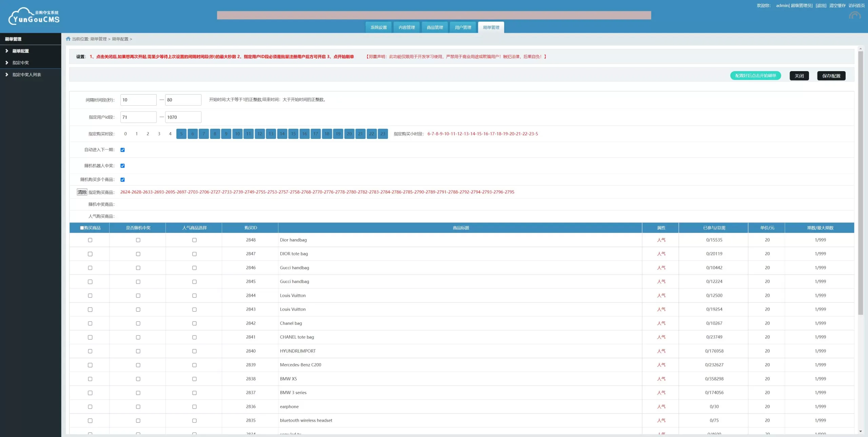Screen dimensions: 868x437
Task: Select hour block 12 in purchase period
Action: 260,134
